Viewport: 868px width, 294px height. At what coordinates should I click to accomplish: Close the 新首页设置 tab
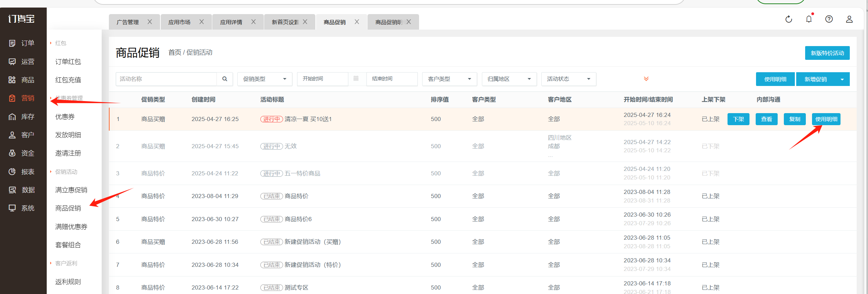305,22
